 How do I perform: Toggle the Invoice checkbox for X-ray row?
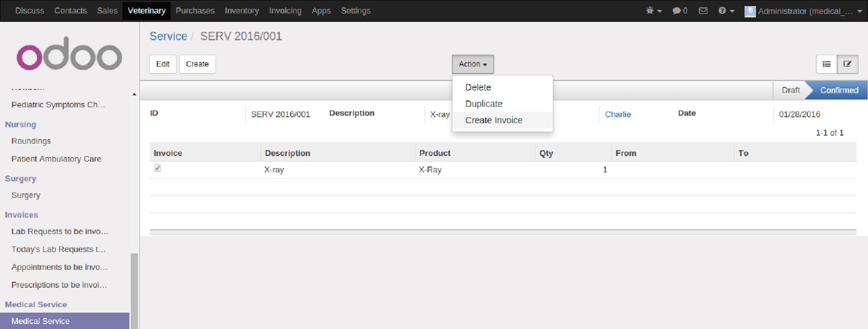[157, 169]
